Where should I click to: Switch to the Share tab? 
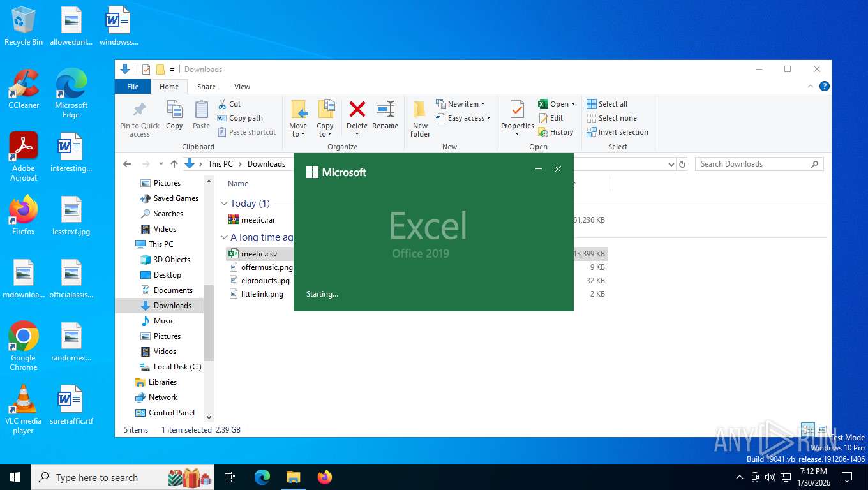[206, 87]
